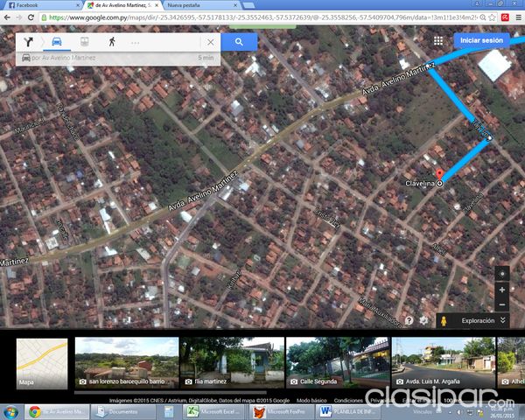Screen dimensions: 525x420
Task: Switch to Mapa view thumbnail
Action: point(42,364)
